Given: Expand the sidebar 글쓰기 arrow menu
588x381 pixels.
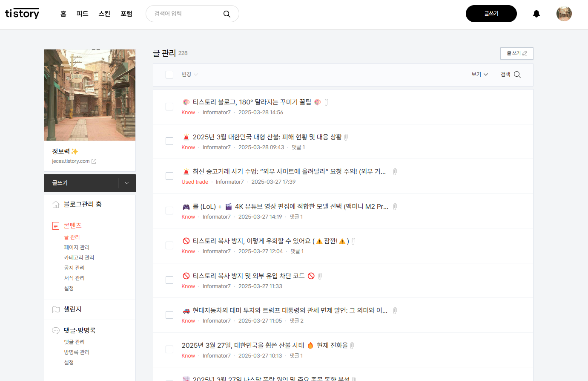Looking at the screenshot, I should click(126, 183).
